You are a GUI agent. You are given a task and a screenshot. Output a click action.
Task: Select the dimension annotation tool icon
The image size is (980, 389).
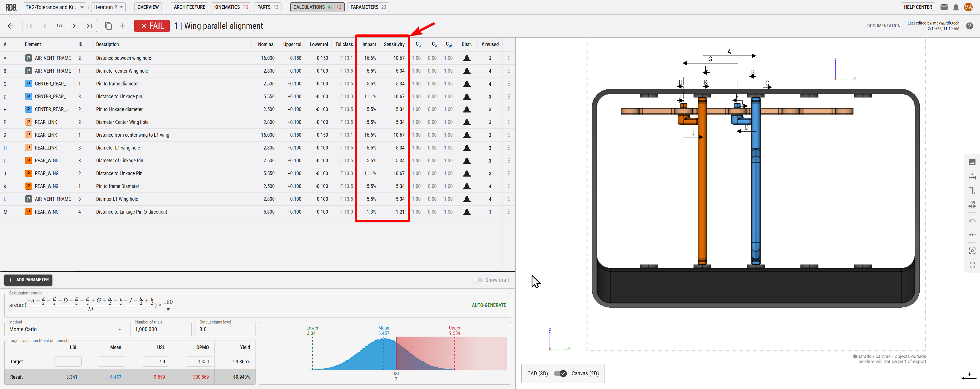[972, 176]
